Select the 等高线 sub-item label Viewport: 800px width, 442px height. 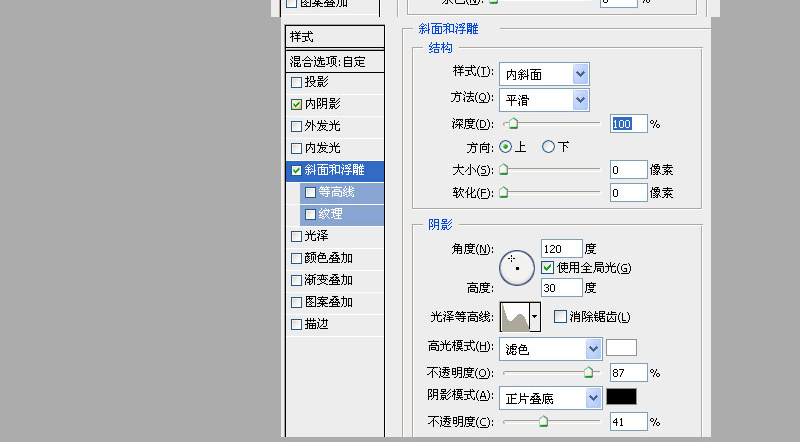(x=336, y=192)
